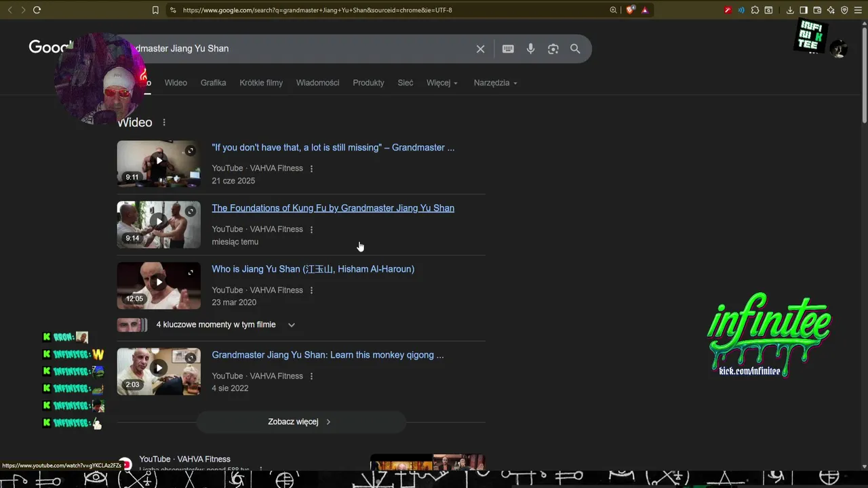Viewport: 868px width, 488px height.
Task: Open the browser hamburger main menu
Action: pos(858,10)
